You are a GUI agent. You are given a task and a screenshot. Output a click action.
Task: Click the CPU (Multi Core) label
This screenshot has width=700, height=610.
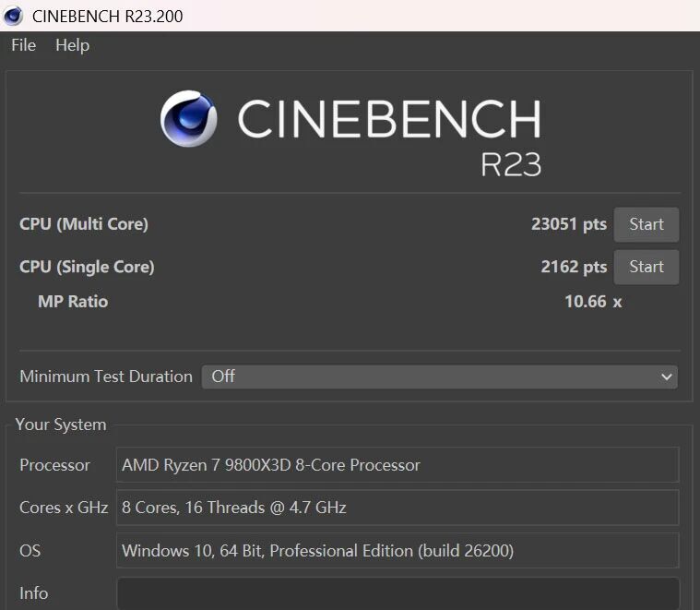click(x=84, y=224)
